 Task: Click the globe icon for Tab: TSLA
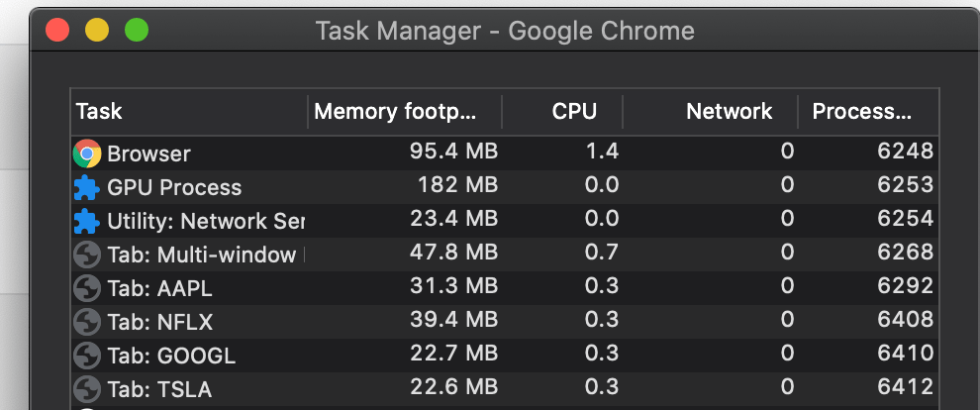click(87, 389)
